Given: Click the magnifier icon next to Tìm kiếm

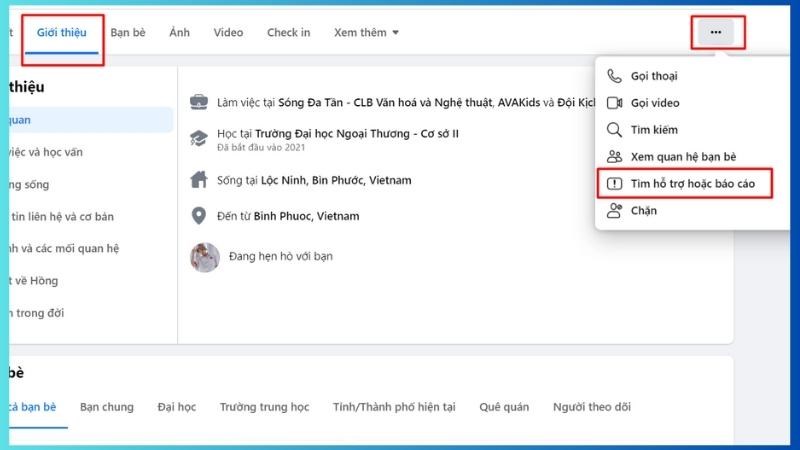Looking at the screenshot, I should pos(614,130).
